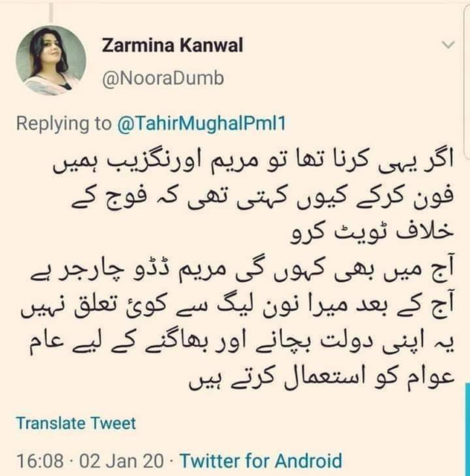Open the tweet options chevron menu
The height and width of the screenshot is (476, 470).
point(448,45)
